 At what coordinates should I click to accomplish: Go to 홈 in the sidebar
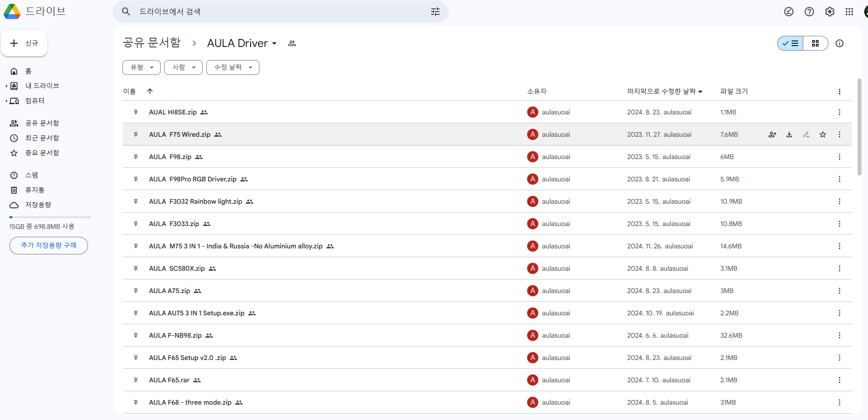[x=28, y=71]
